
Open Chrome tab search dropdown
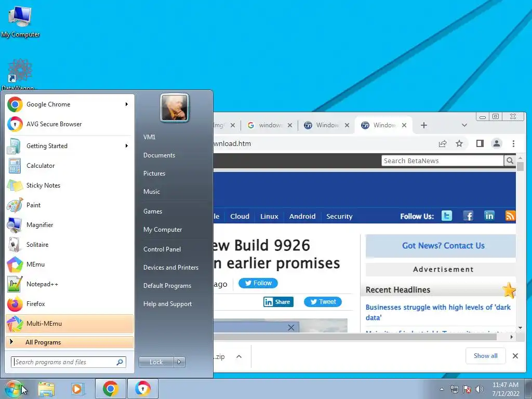pyautogui.click(x=464, y=125)
